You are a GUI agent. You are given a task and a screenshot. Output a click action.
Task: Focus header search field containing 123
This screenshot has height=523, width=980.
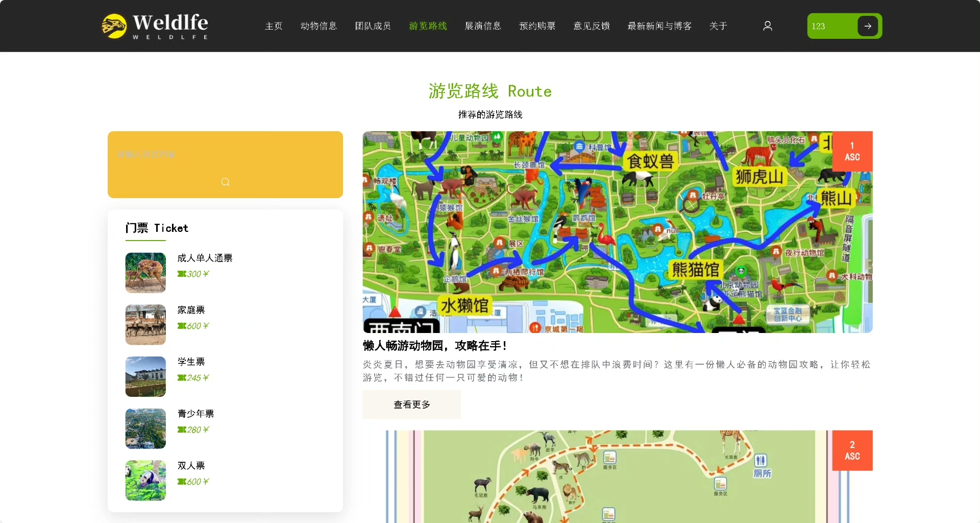(832, 26)
